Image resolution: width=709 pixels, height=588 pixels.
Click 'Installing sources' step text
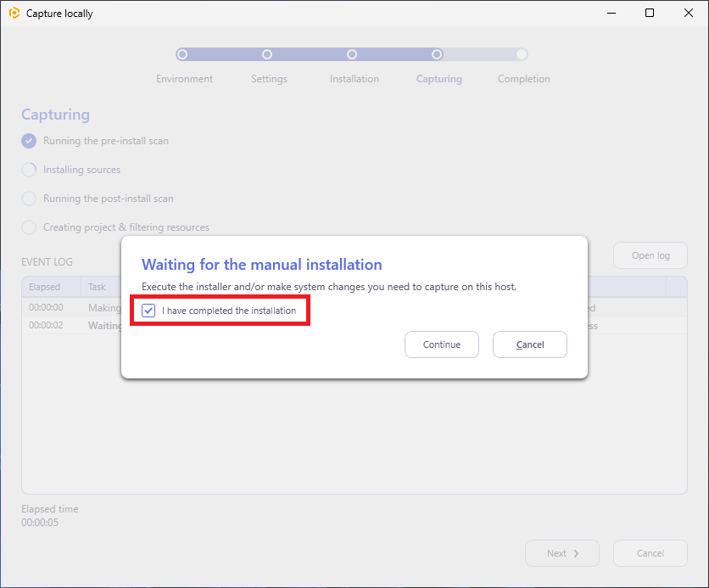pos(82,170)
